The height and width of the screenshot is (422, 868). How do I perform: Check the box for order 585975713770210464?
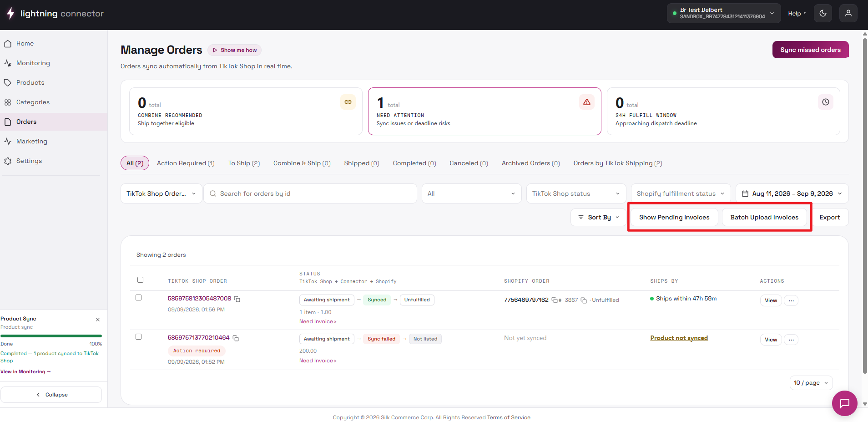(x=139, y=337)
